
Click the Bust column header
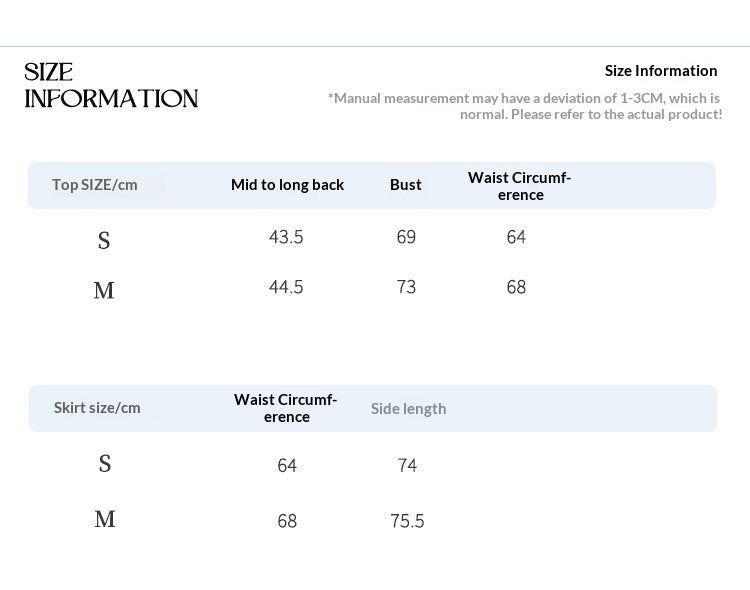(x=406, y=185)
